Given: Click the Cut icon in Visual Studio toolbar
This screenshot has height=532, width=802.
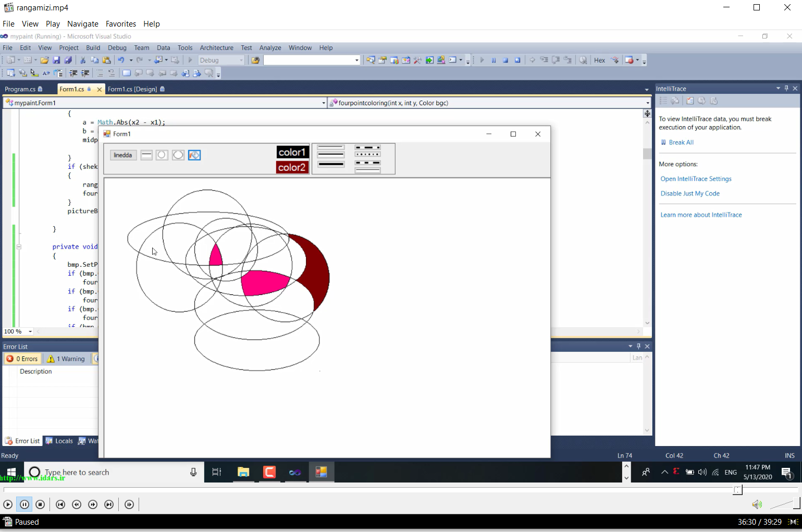Looking at the screenshot, I should (82, 60).
